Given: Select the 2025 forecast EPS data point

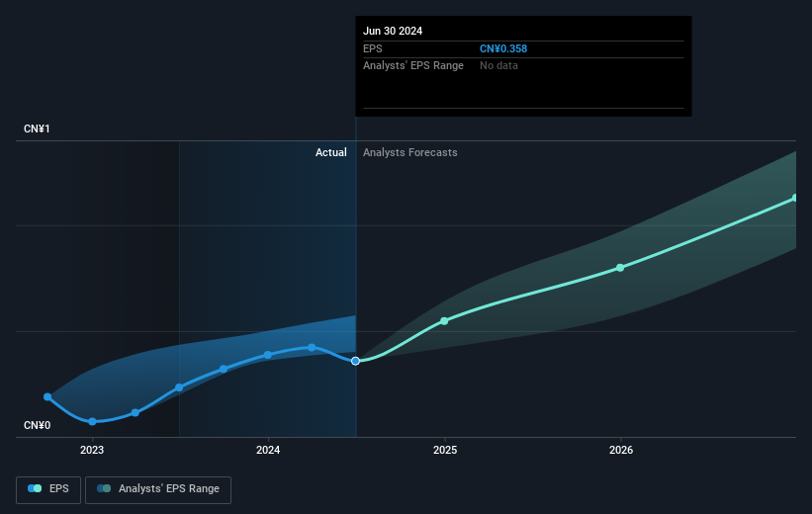Looking at the screenshot, I should 444,321.
